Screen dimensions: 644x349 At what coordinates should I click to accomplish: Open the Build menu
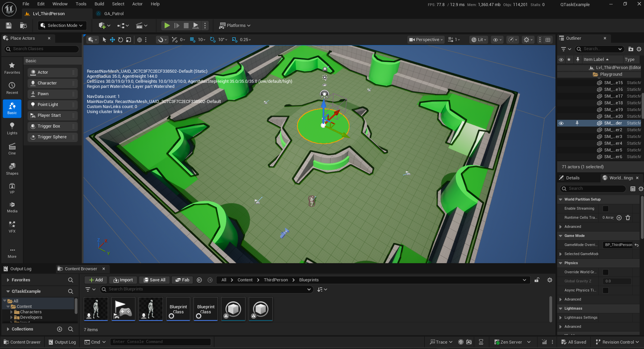click(x=99, y=4)
